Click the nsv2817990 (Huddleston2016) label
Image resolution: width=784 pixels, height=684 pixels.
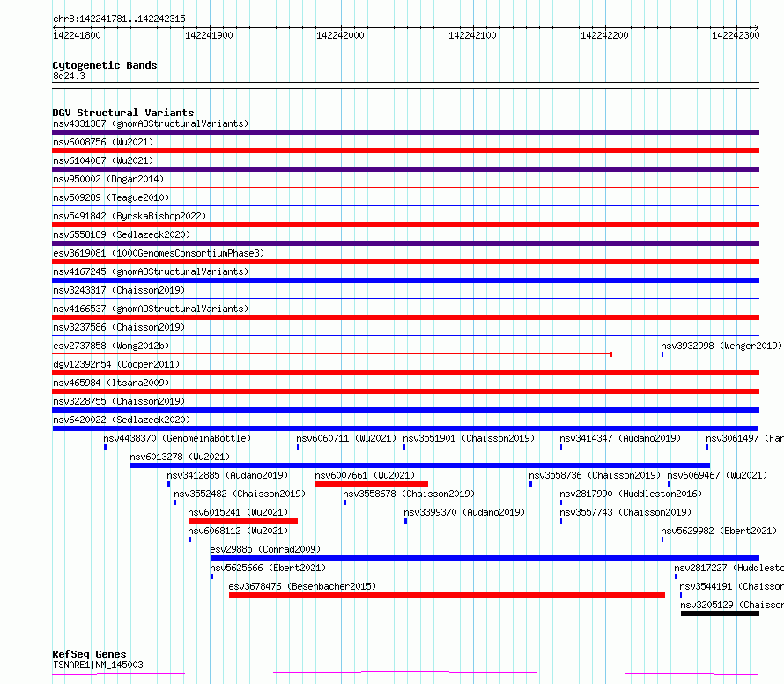631,494
